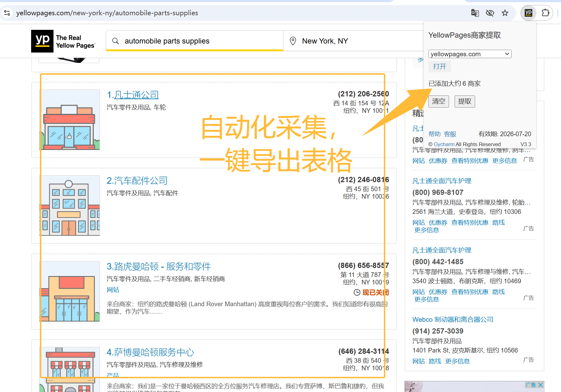Click the building thumbnail of listing 2
This screenshot has width=561, height=392.
(x=70, y=205)
